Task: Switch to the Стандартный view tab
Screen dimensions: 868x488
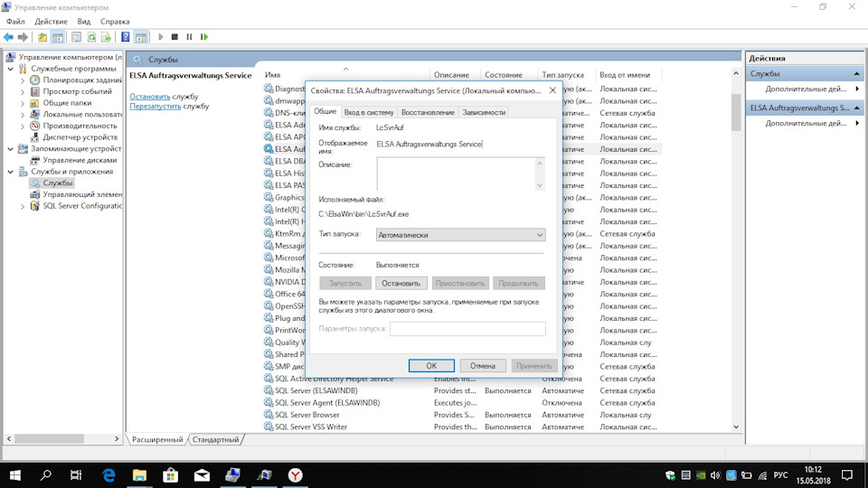Action: tap(216, 440)
